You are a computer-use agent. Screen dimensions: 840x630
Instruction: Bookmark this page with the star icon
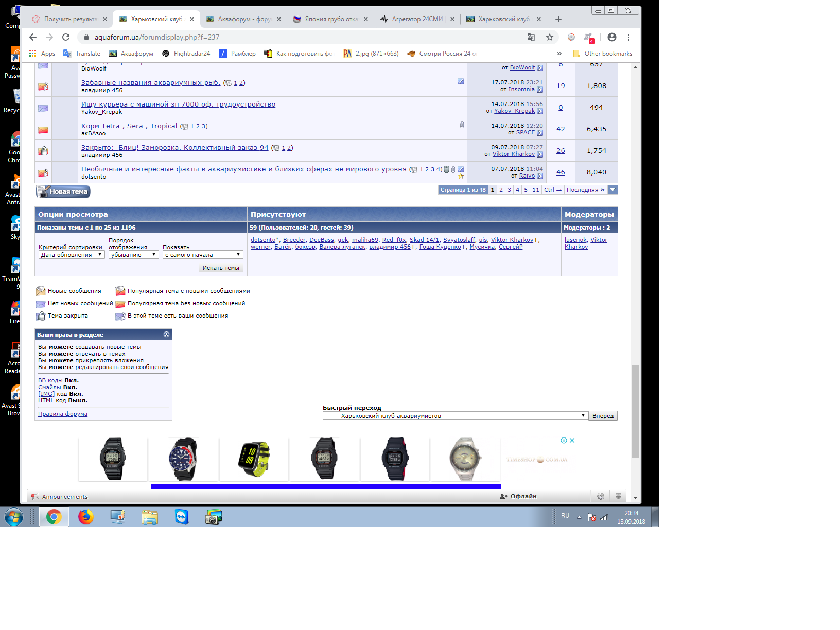click(550, 37)
